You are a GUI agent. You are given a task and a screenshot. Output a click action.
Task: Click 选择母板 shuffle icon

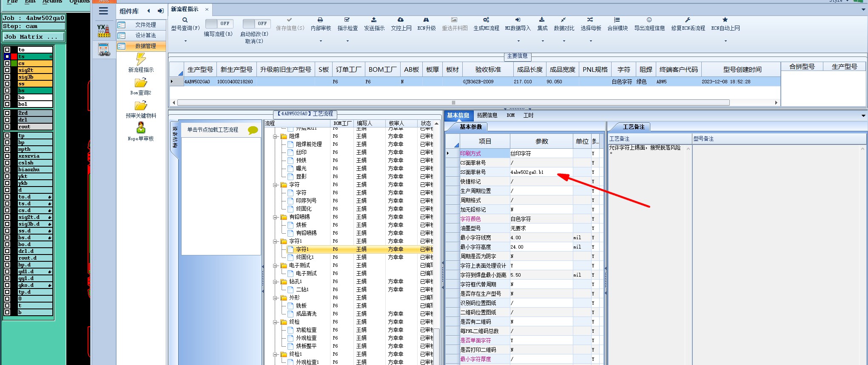pyautogui.click(x=590, y=20)
